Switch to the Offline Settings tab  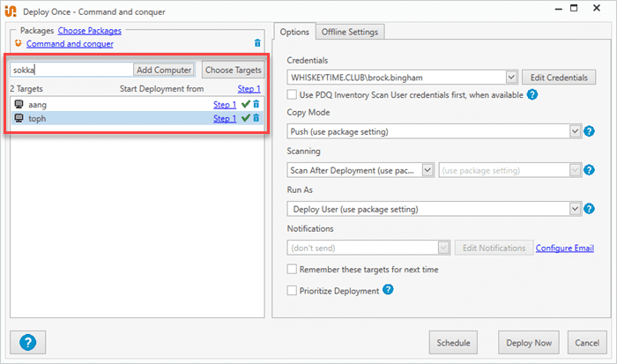tap(350, 32)
